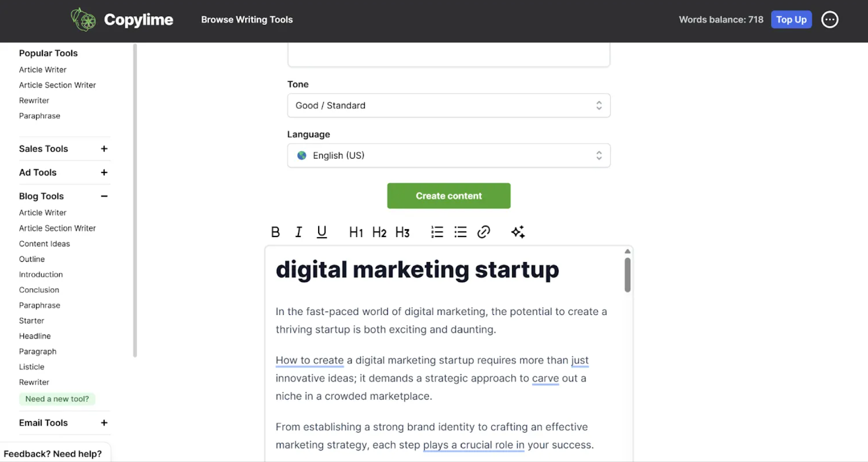Insert a bulleted list
The width and height of the screenshot is (868, 462).
460,232
